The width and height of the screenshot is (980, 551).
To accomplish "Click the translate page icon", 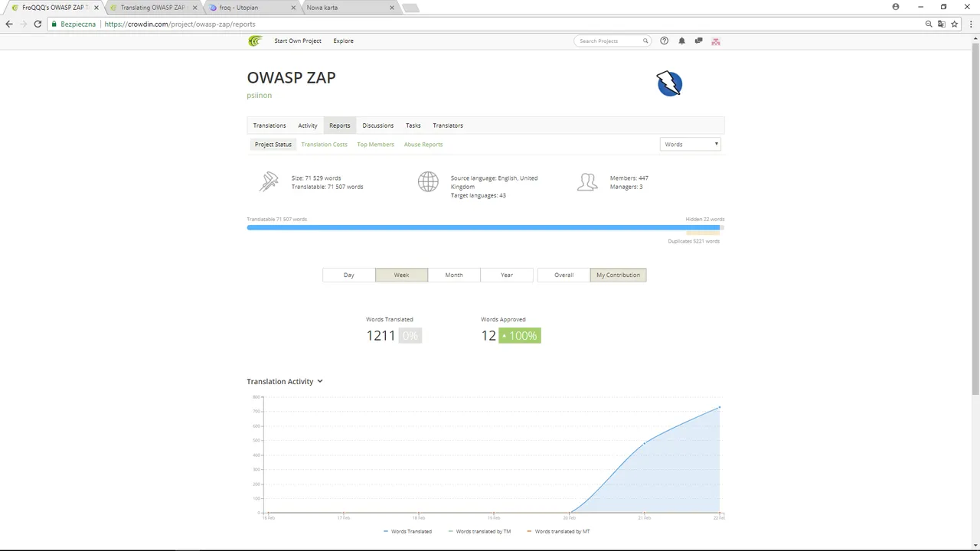I will tap(942, 24).
